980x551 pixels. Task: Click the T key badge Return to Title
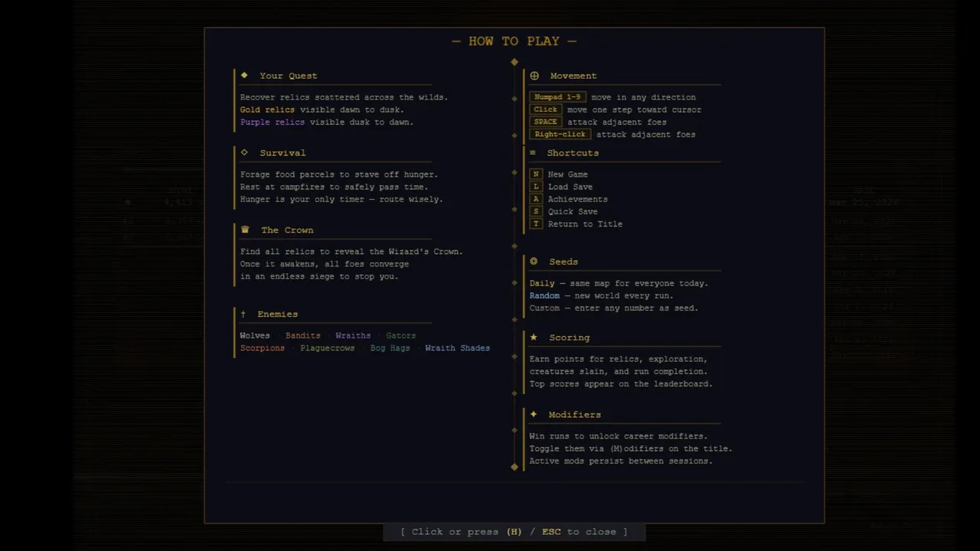point(536,224)
